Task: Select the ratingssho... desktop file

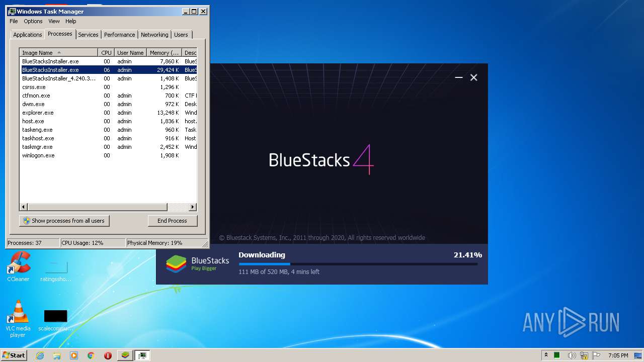Action: [55, 270]
